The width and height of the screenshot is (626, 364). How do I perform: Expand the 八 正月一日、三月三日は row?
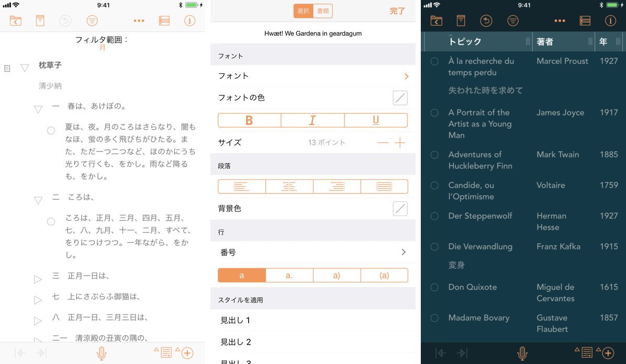pos(38,321)
